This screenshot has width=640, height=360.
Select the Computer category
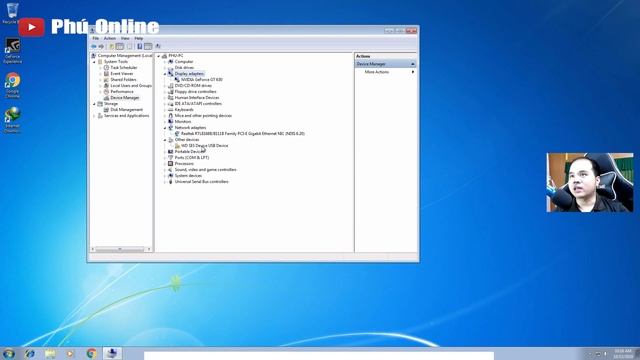(184, 62)
